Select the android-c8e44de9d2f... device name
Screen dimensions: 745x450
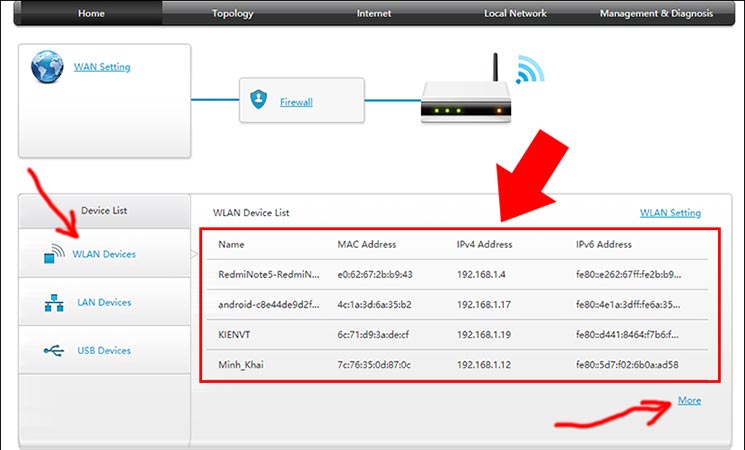(x=269, y=305)
